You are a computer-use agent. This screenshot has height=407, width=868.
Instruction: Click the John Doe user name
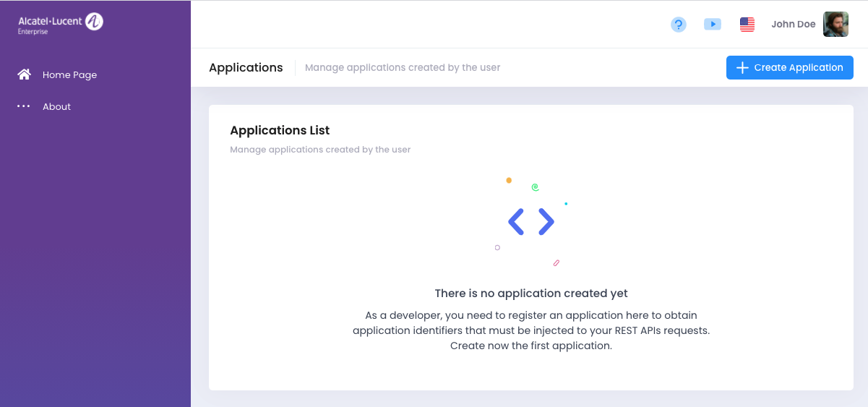(x=793, y=25)
